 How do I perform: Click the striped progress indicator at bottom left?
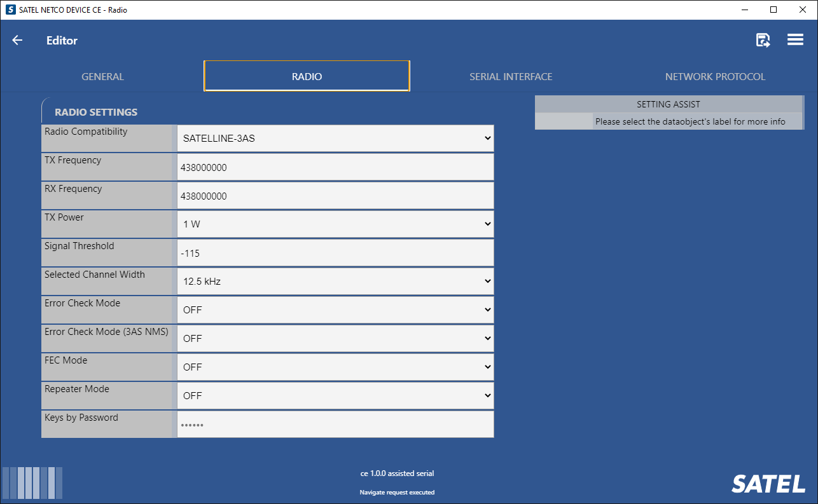click(x=32, y=483)
